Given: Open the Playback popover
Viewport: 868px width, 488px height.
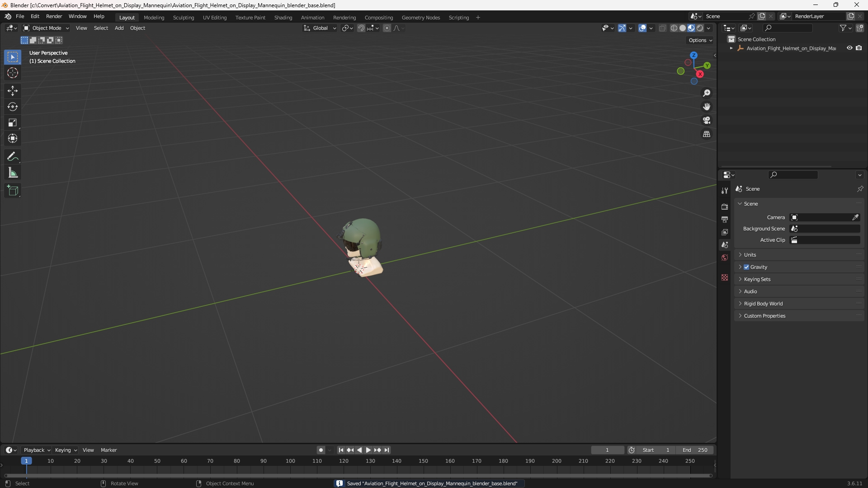Looking at the screenshot, I should pos(37,450).
